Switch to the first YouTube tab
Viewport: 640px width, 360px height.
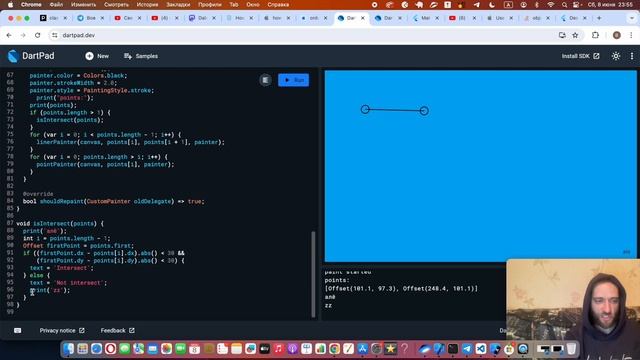point(127,18)
